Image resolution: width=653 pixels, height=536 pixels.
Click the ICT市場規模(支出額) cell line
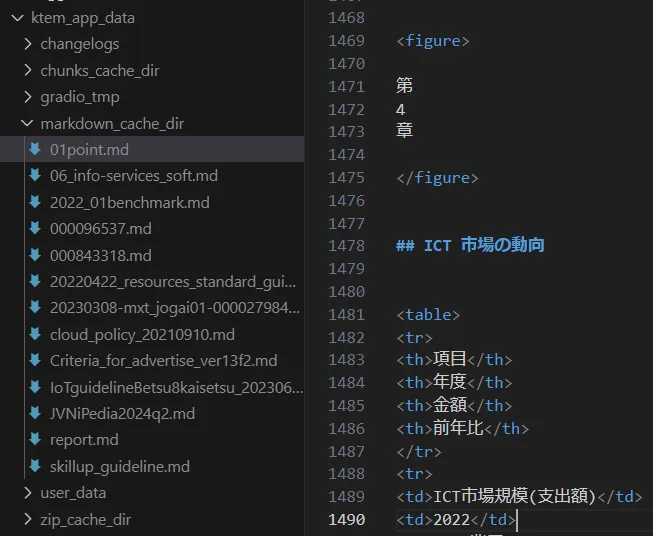tap(519, 496)
